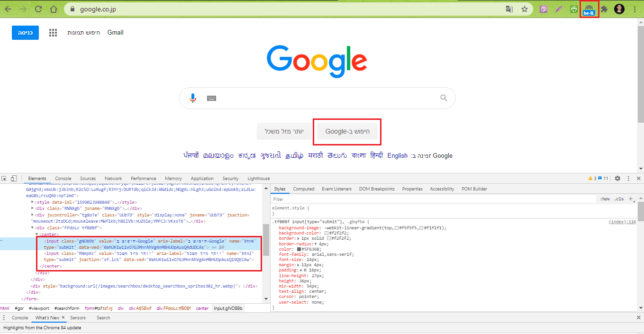Click the search magnifier icon
Screen dimensions: 644x334
tap(444, 98)
